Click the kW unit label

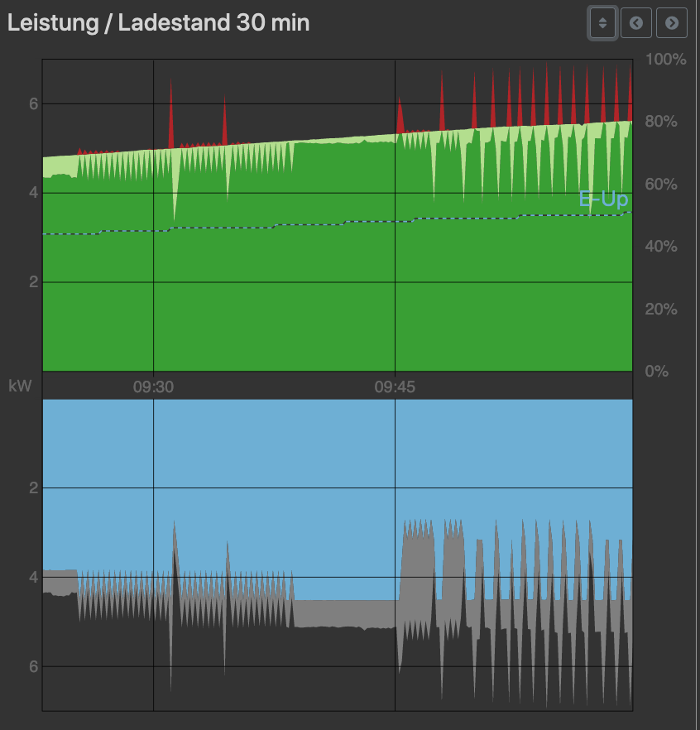20,387
